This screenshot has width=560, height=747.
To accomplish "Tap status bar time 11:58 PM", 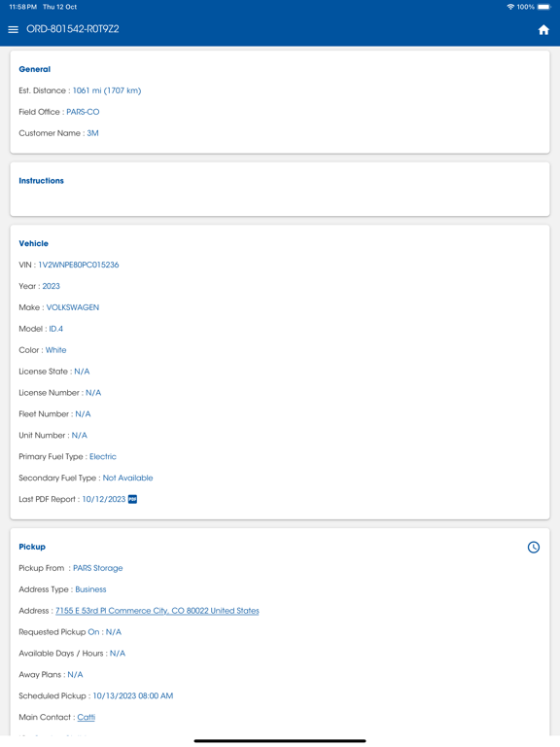I will click(23, 7).
